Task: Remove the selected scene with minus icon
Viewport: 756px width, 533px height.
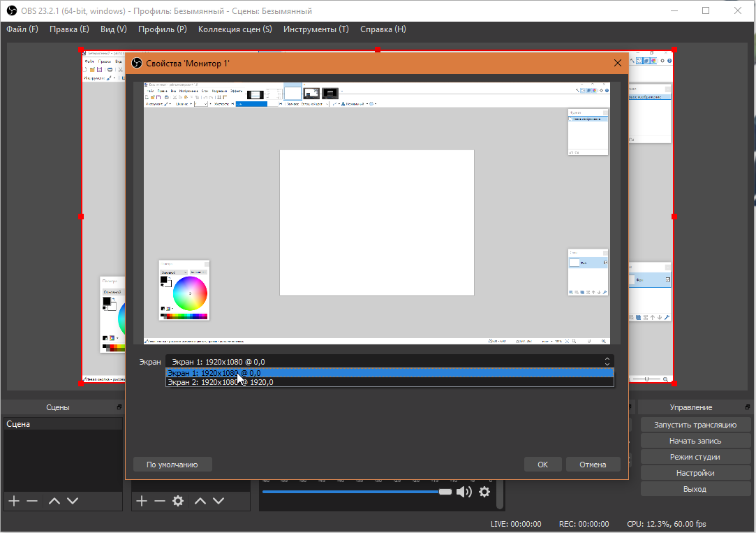Action: (x=32, y=501)
